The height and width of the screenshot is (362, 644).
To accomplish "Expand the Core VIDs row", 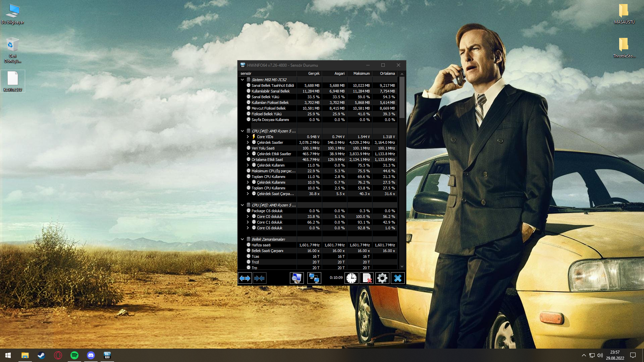I will (x=248, y=137).
